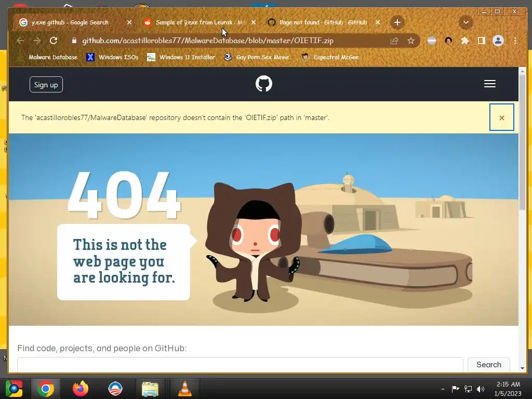Bookmark this page with the star icon
This screenshot has height=399, width=532.
click(x=411, y=41)
